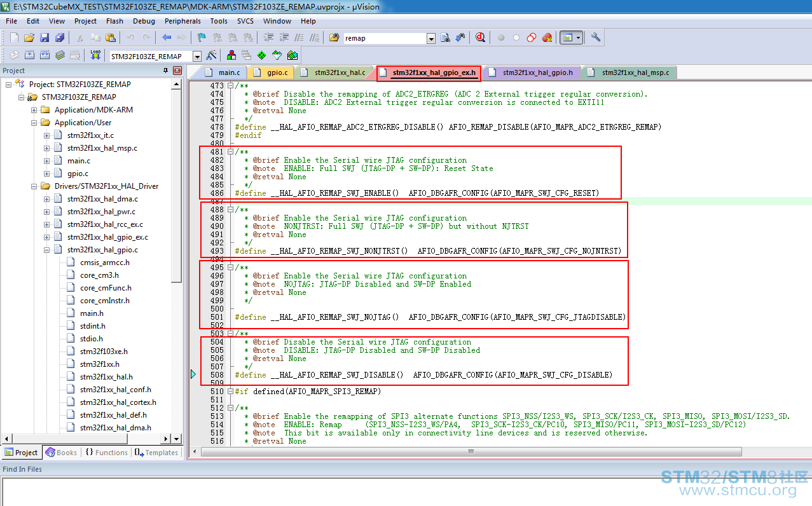
Task: Create a new file via toolbar icon
Action: (14, 38)
